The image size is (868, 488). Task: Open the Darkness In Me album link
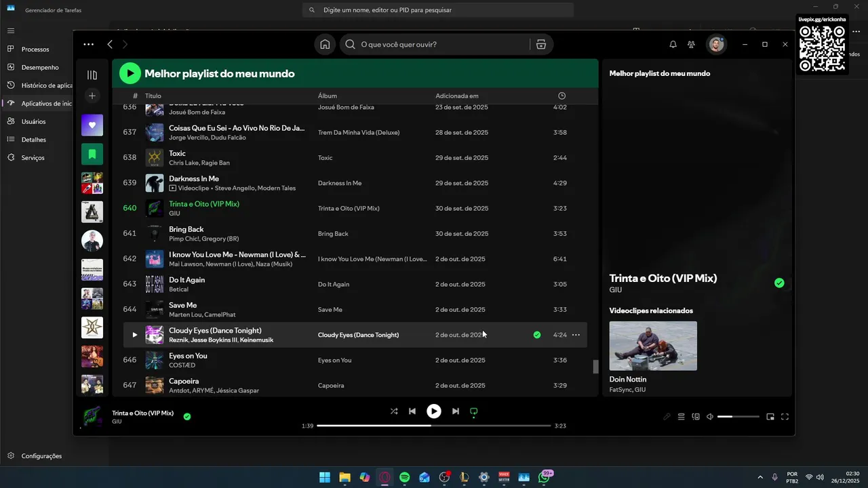340,183
